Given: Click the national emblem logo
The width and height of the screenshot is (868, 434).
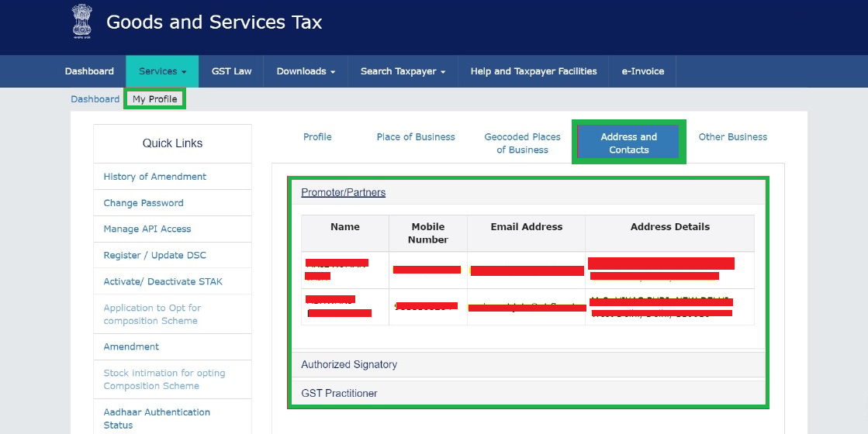Looking at the screenshot, I should pyautogui.click(x=81, y=22).
